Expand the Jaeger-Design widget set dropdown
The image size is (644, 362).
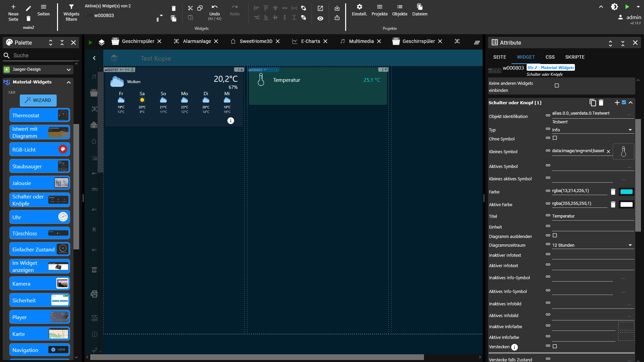tap(68, 69)
